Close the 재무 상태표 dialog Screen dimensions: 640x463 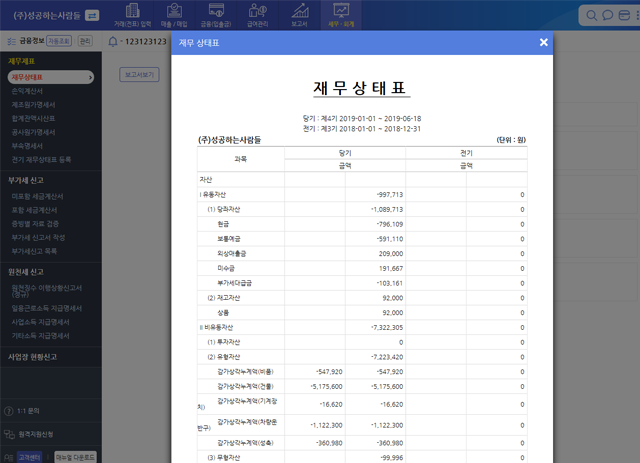pos(544,42)
